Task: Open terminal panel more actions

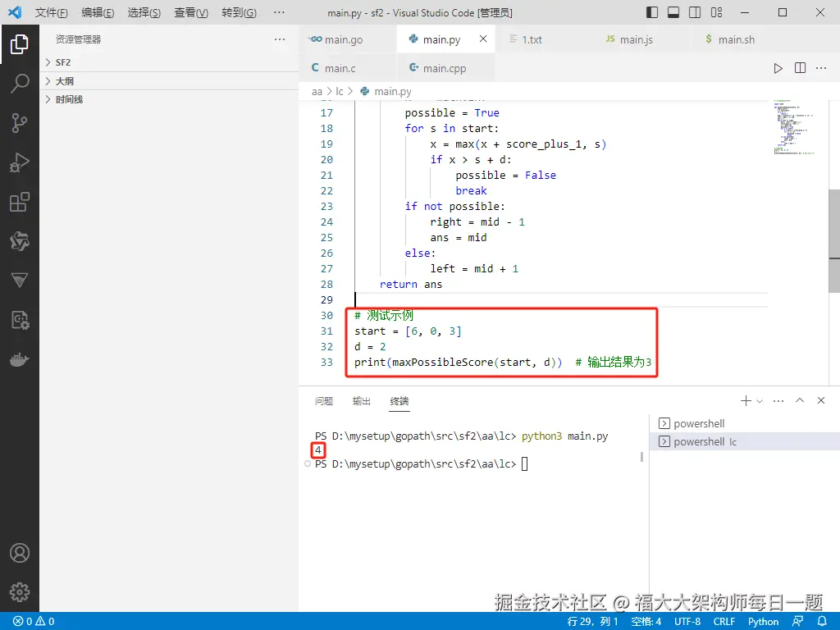Action: [x=778, y=400]
